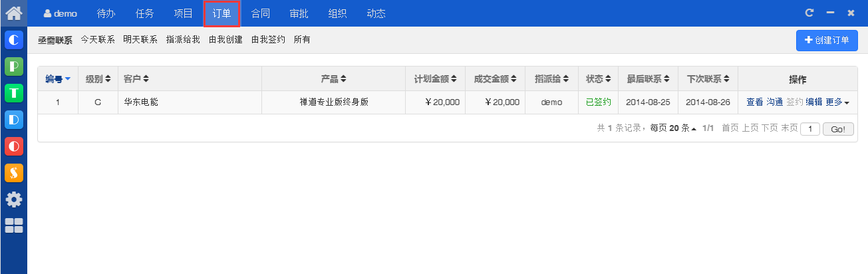Click 下页 pagination link

[x=770, y=128]
